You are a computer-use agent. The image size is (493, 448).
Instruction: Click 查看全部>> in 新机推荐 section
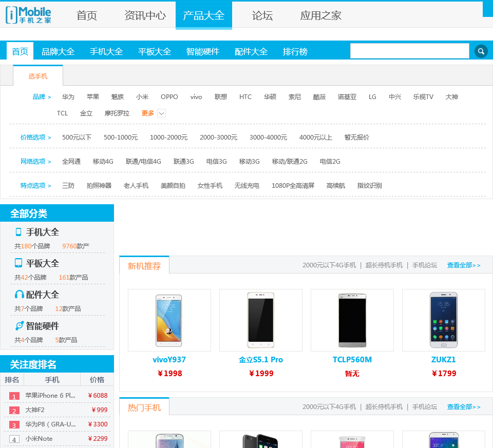[463, 265]
